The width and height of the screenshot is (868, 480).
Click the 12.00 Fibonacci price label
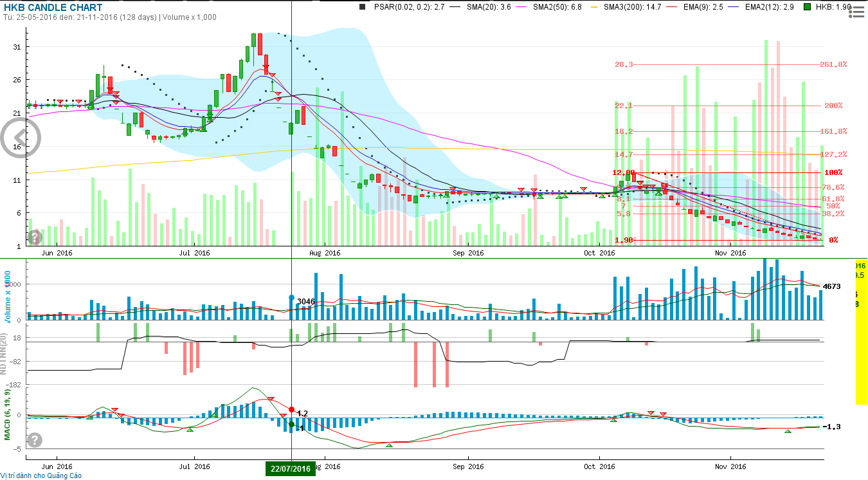(624, 172)
